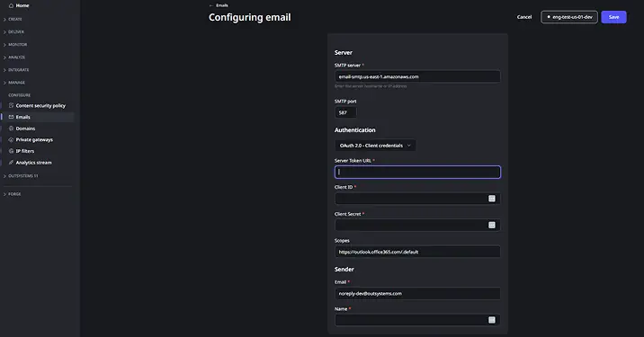
Task: Click the icon inside sender Name field
Action: pyautogui.click(x=492, y=320)
